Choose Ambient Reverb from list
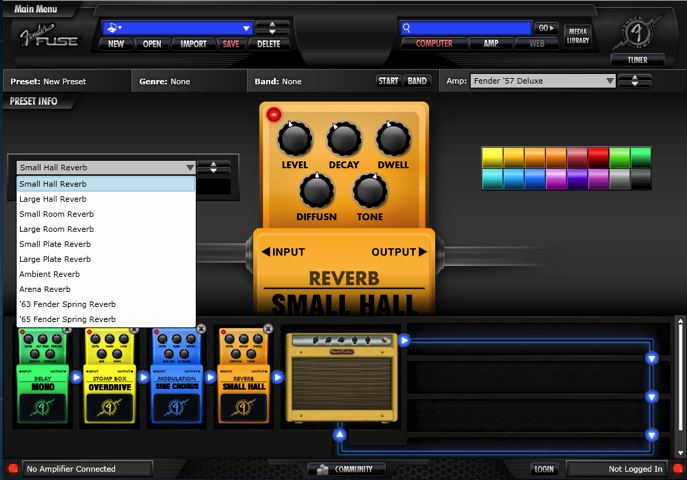The height and width of the screenshot is (480, 687). [106, 274]
